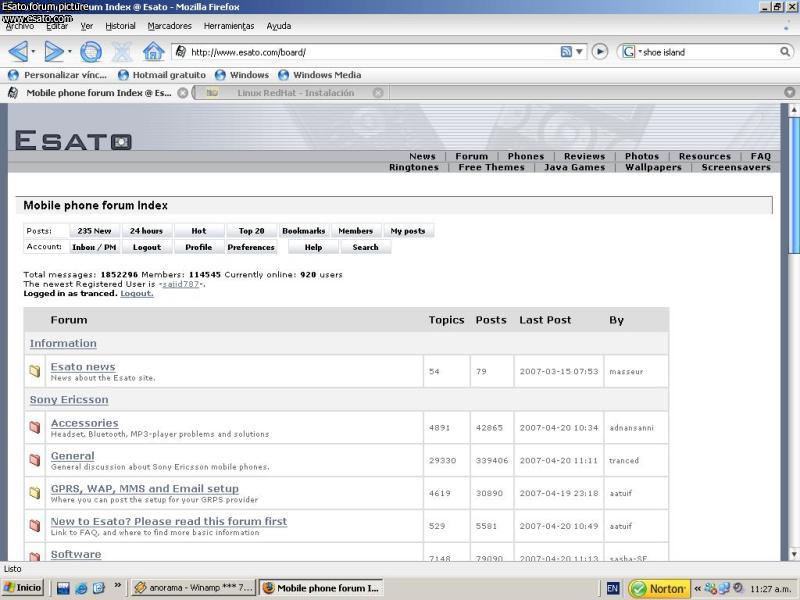Click the Esato logo
The height and width of the screenshot is (600, 800).
(x=73, y=140)
